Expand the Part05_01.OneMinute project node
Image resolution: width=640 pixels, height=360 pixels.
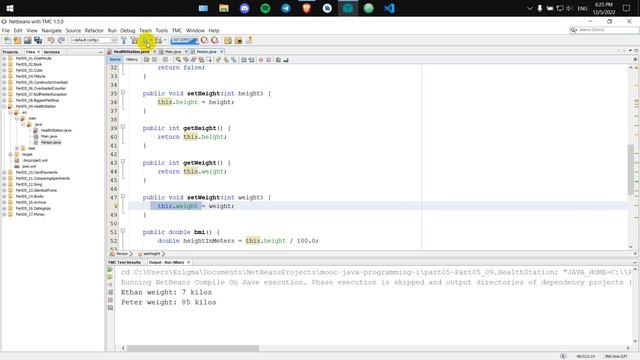(4, 58)
